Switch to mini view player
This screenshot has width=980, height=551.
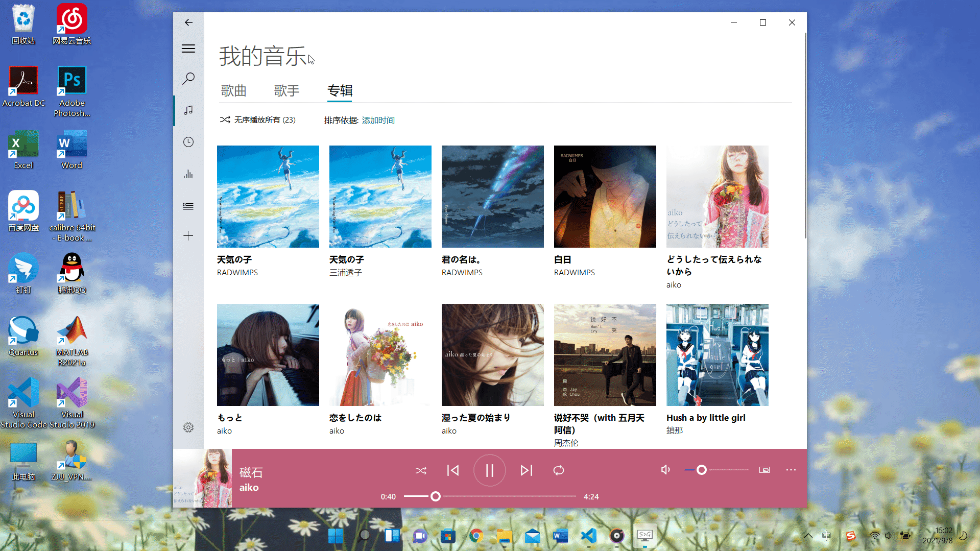point(764,470)
